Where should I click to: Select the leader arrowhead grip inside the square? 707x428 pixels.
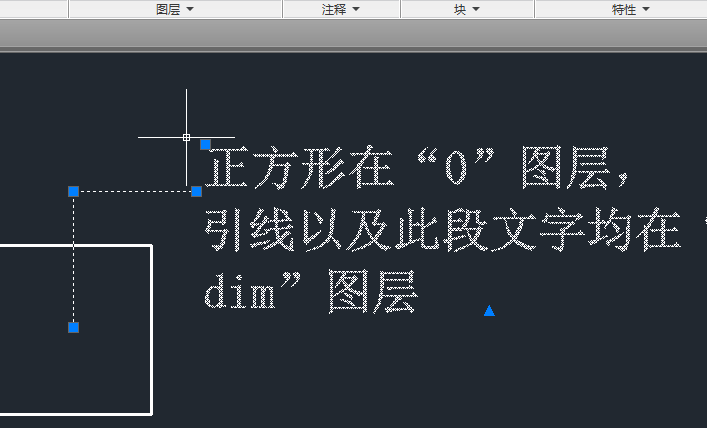[73, 327]
